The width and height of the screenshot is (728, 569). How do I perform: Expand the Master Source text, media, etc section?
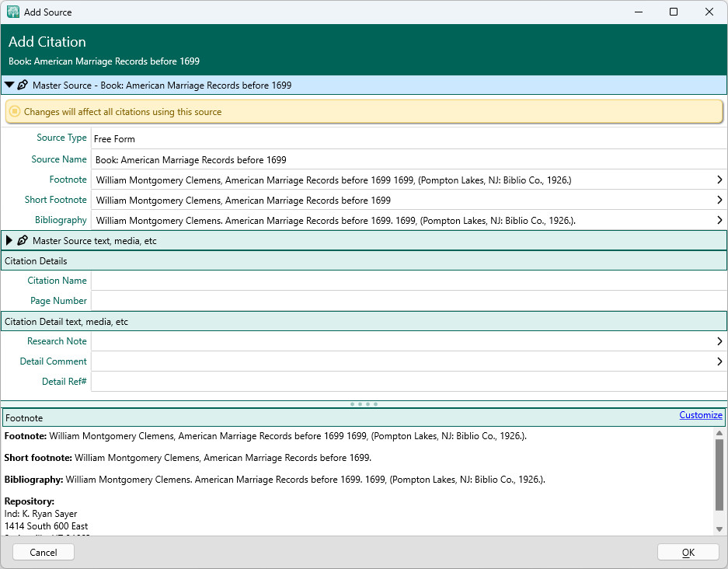coord(9,241)
